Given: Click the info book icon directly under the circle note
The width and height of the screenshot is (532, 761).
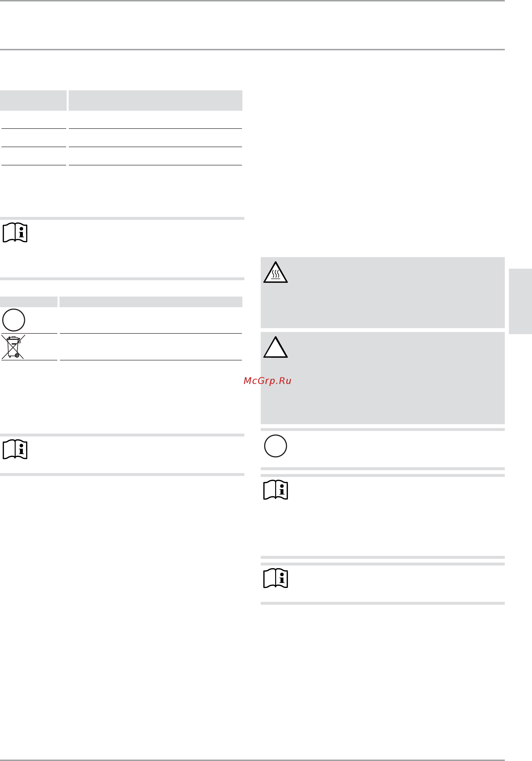Looking at the screenshot, I should pos(275,489).
